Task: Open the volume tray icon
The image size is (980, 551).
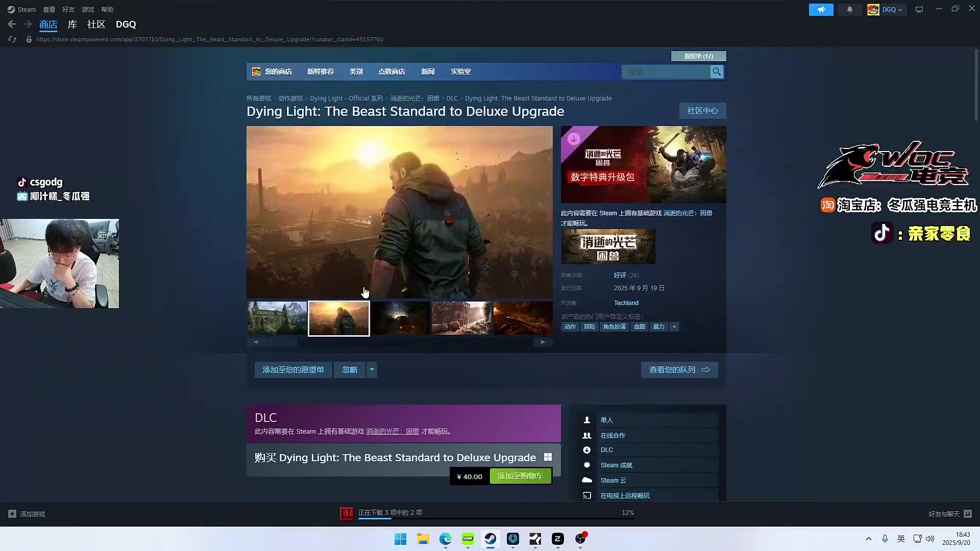Action: pyautogui.click(x=930, y=539)
